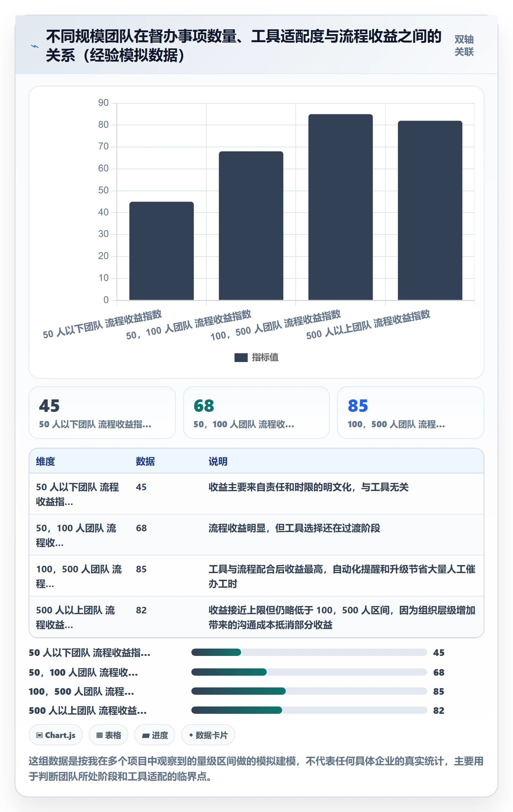The width and height of the screenshot is (513, 812).
Task: Click the grid icon in the 表格 chip
Action: point(99,735)
